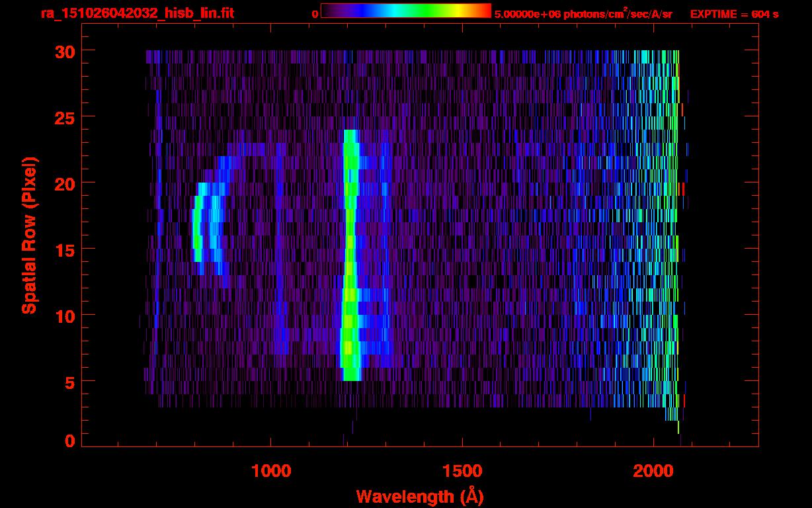The height and width of the screenshot is (508, 812).
Task: Click the spatial row 0 tick label
Action: [x=70, y=441]
